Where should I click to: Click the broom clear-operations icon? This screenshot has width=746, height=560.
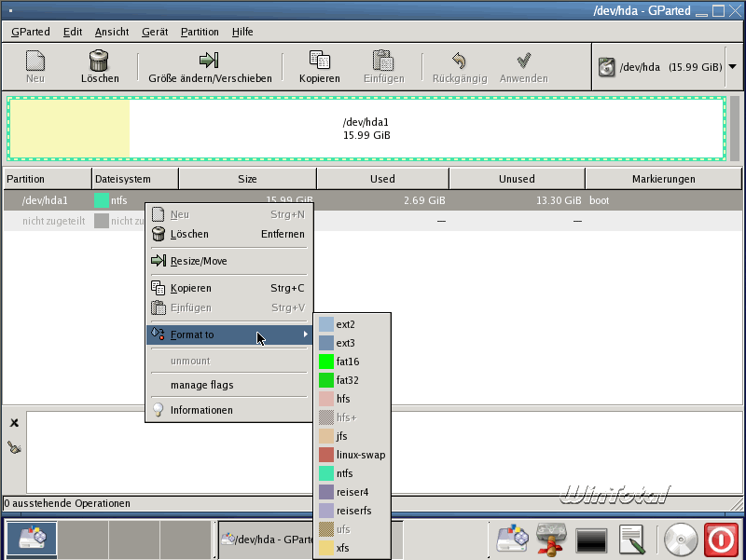14,447
